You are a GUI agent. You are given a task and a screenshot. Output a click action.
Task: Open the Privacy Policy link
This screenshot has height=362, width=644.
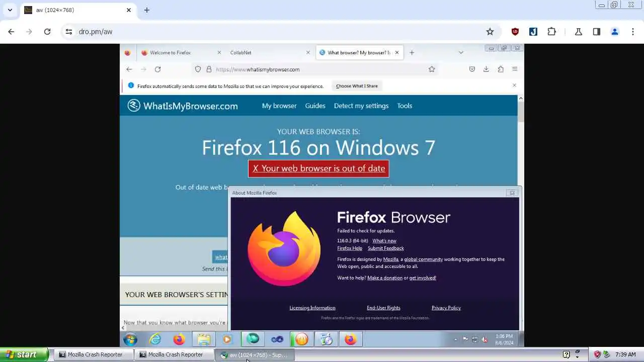[446, 308]
